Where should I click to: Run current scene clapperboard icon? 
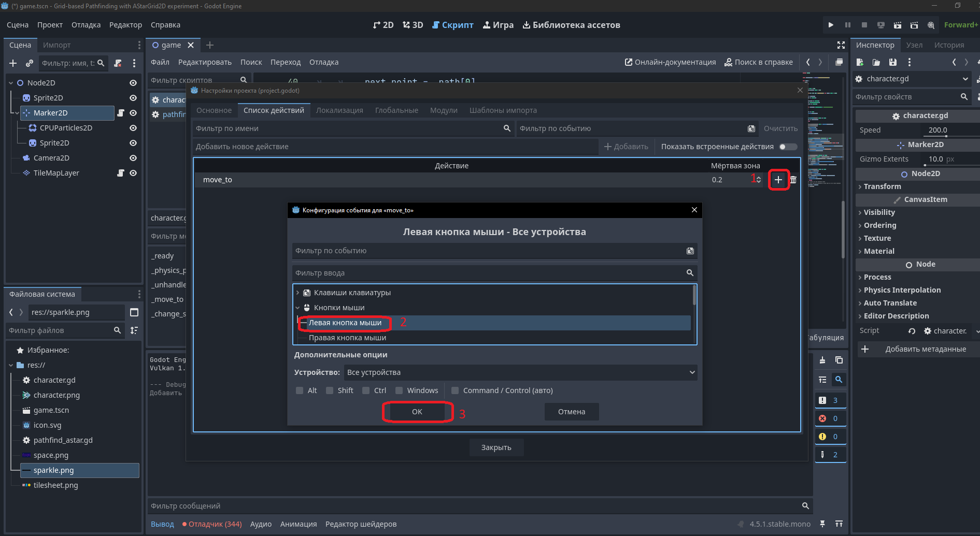(x=898, y=25)
